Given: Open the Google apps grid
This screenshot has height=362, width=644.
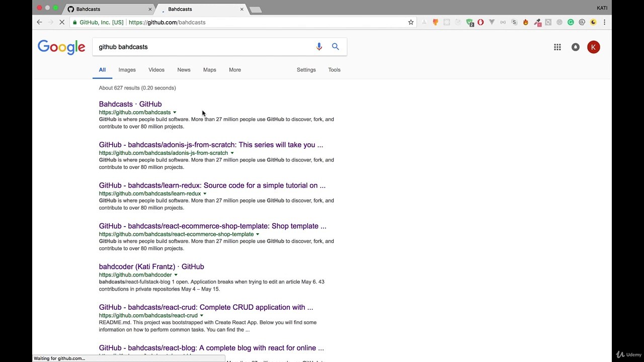Looking at the screenshot, I should [x=557, y=47].
